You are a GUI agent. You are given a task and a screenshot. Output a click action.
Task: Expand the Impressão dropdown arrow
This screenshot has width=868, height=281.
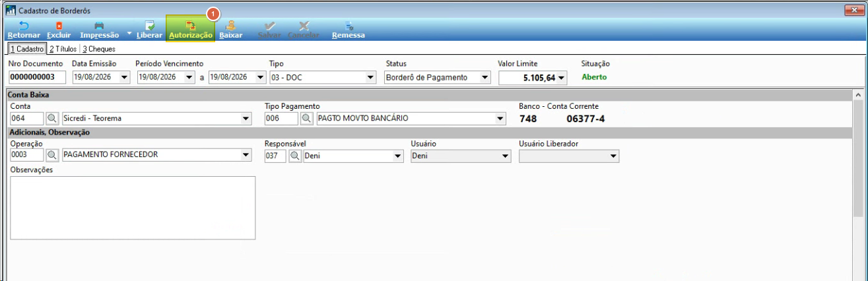click(129, 32)
